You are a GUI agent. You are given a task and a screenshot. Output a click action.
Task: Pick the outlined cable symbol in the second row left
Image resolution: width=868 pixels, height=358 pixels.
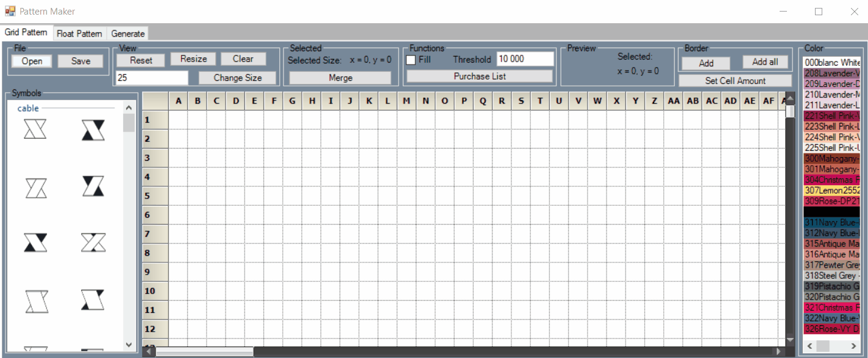(36, 188)
